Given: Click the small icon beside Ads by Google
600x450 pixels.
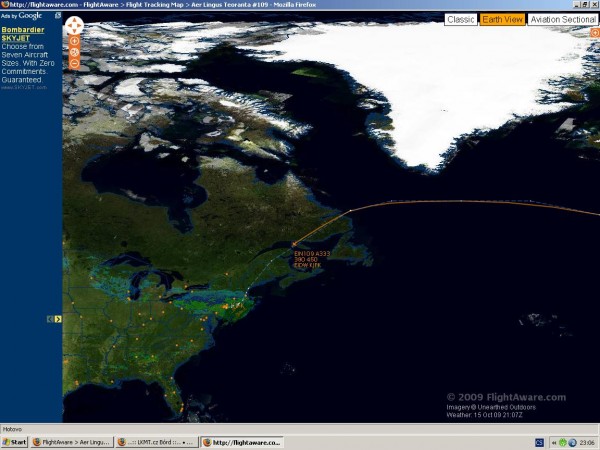Looking at the screenshot, I should [58, 15].
